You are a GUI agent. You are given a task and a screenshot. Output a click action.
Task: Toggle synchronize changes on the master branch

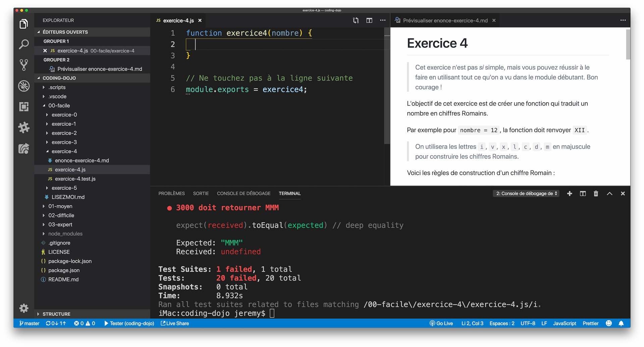click(56, 323)
